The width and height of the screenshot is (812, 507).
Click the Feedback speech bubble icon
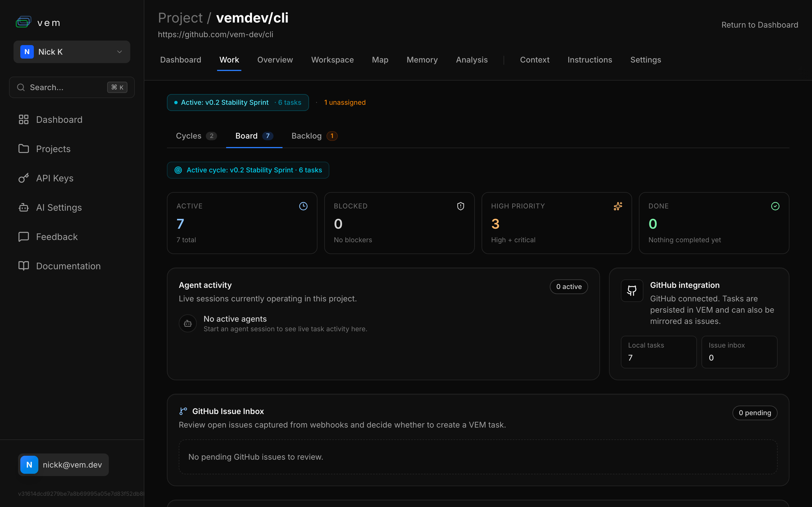[x=23, y=237]
